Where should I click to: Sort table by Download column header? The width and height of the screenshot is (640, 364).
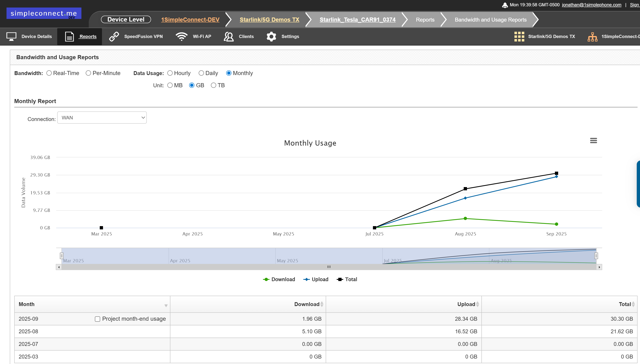point(248,304)
